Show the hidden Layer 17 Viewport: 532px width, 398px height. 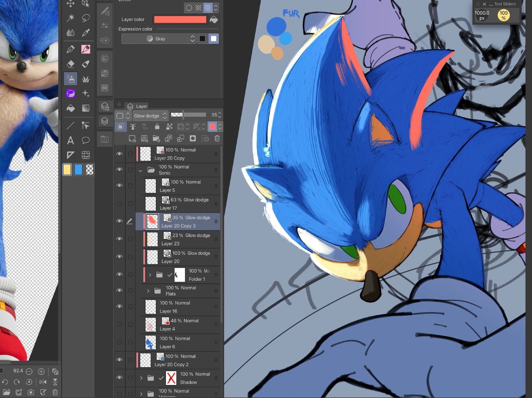pos(119,204)
